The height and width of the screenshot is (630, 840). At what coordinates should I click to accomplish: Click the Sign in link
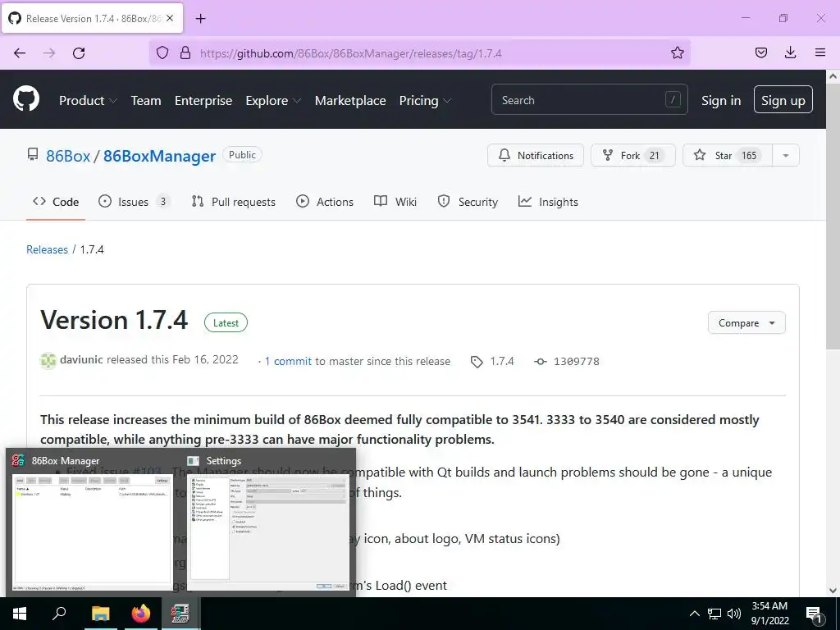pos(721,101)
